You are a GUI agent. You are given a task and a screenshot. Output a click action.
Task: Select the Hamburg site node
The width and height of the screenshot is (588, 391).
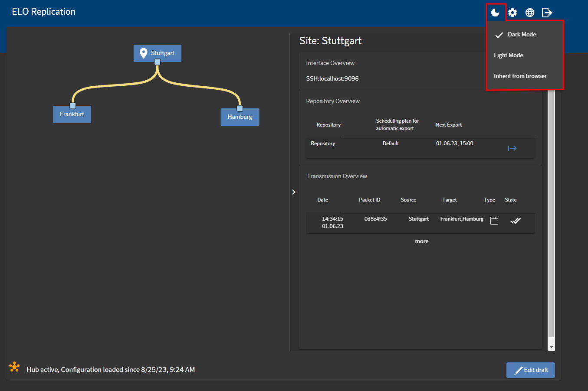pyautogui.click(x=240, y=117)
